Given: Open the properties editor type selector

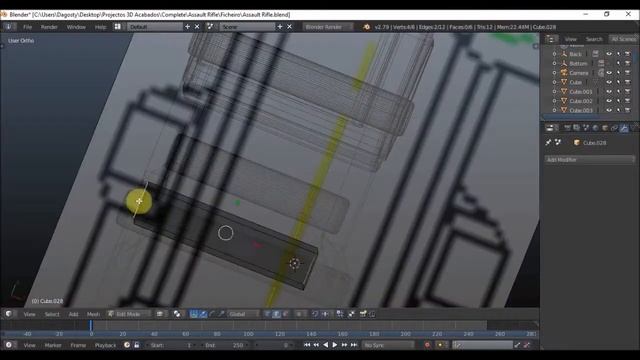Looking at the screenshot, I should [x=551, y=128].
